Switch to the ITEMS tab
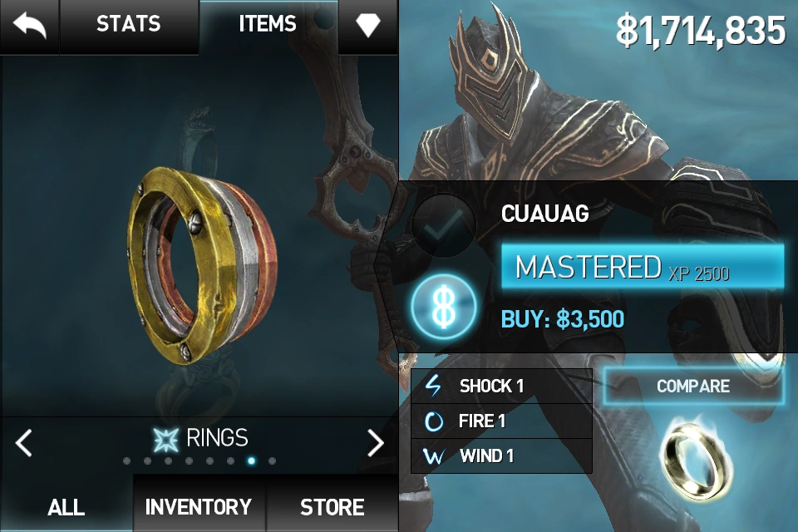This screenshot has width=798, height=532. click(x=268, y=24)
